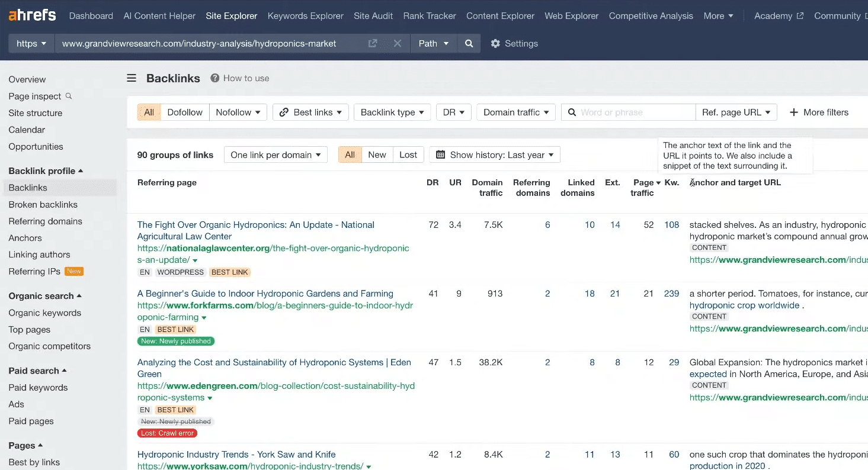Select the Dofollow filter toggle
Image resolution: width=868 pixels, height=470 pixels.
click(x=185, y=112)
